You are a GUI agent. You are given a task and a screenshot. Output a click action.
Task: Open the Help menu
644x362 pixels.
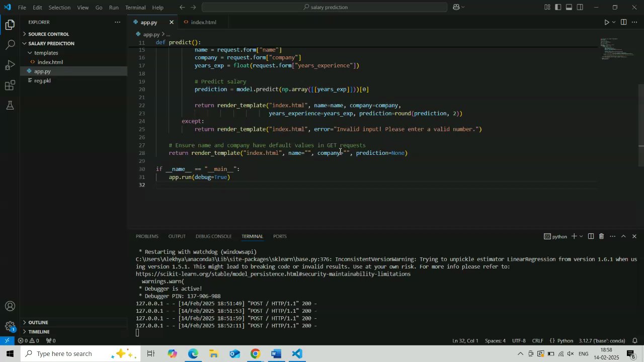158,8
